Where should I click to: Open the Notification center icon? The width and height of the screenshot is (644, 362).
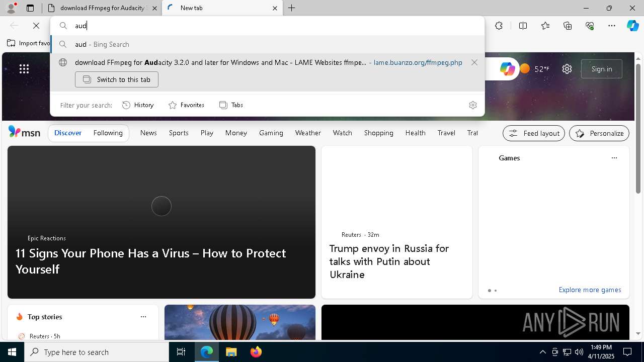point(627,352)
